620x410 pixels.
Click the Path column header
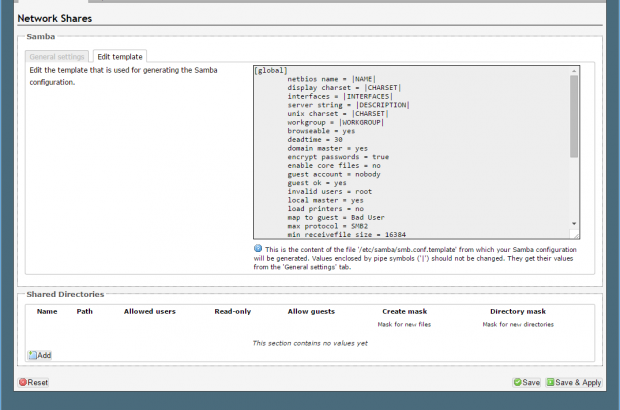tap(85, 311)
